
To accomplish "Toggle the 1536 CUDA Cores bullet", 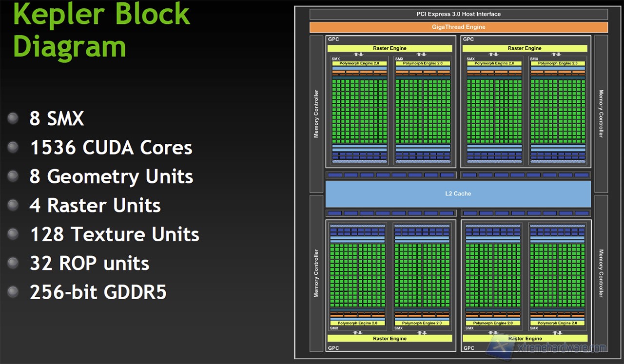I will [x=110, y=147].
